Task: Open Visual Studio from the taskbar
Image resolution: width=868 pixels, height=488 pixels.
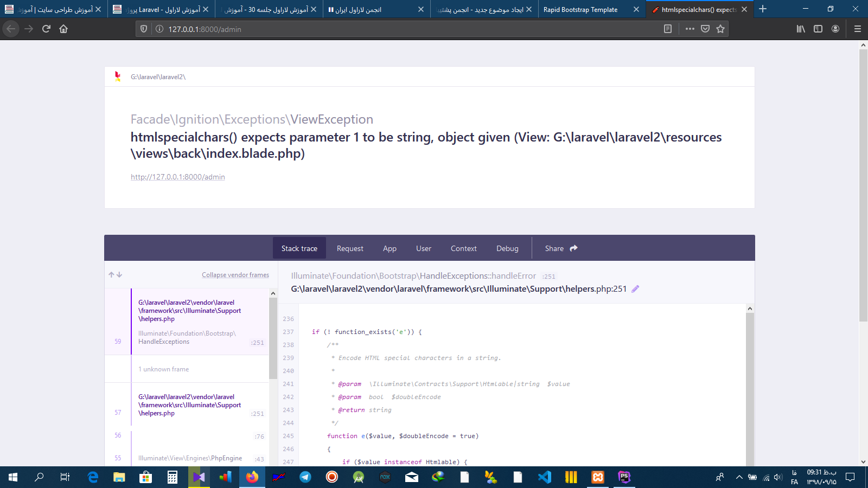Action: (199, 477)
